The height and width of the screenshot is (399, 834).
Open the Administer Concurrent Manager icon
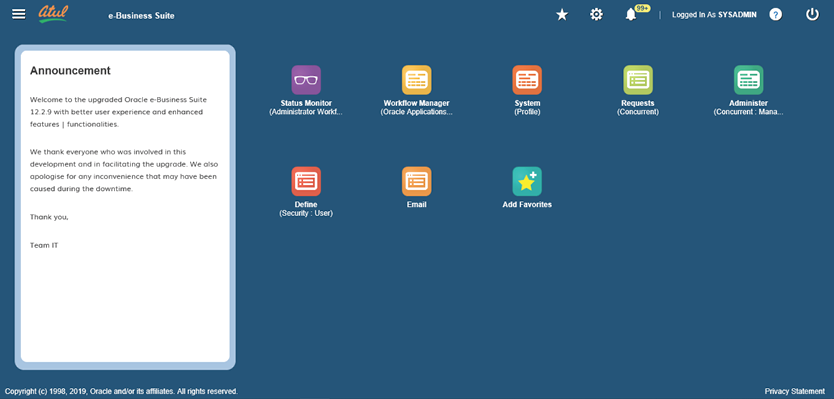pyautogui.click(x=748, y=80)
